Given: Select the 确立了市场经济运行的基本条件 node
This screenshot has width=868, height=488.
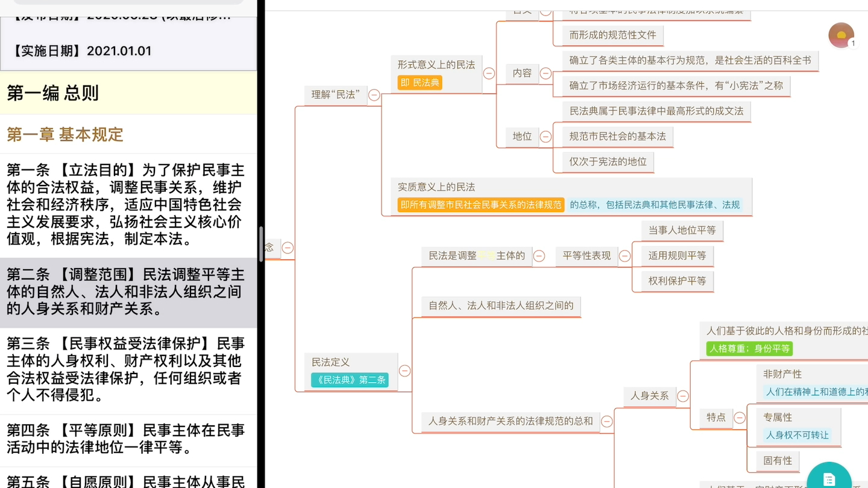Looking at the screenshot, I should coord(676,86).
